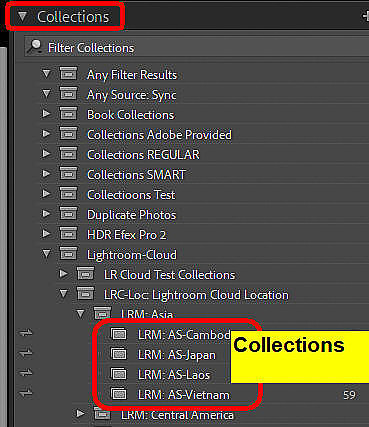
Task: Click the Filter Collections search field
Action: pos(197,48)
